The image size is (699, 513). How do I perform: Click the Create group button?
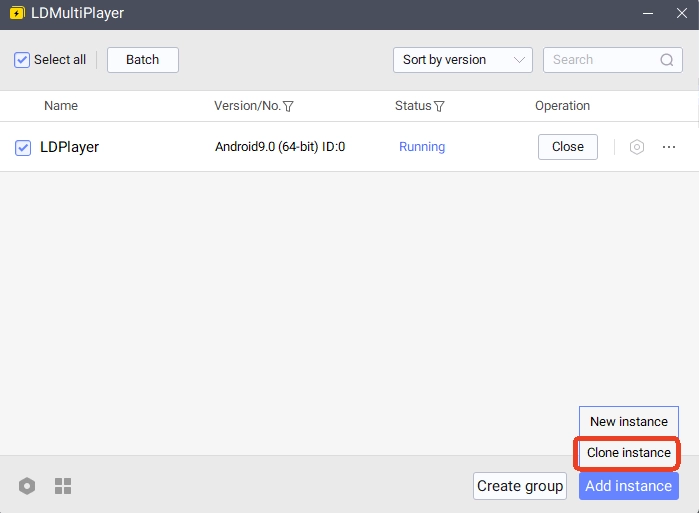[x=519, y=486]
